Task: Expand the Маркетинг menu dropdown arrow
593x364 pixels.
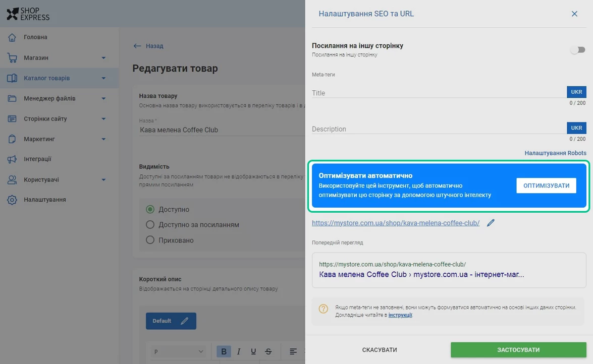Action: click(x=103, y=139)
